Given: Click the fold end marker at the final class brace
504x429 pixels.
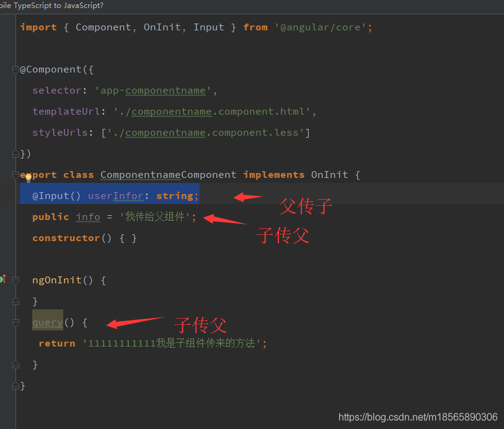Looking at the screenshot, I should click(x=15, y=386).
